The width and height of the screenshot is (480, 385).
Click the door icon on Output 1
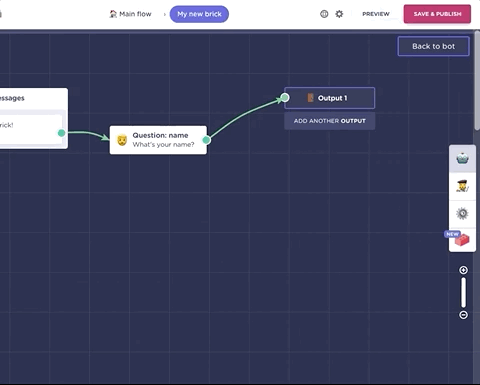(310, 98)
